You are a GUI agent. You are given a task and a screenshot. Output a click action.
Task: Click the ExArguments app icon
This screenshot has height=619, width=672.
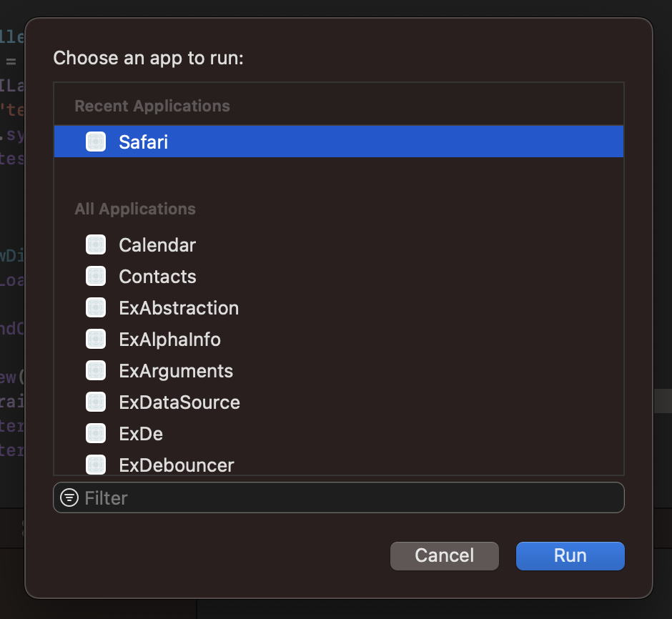pyautogui.click(x=96, y=370)
